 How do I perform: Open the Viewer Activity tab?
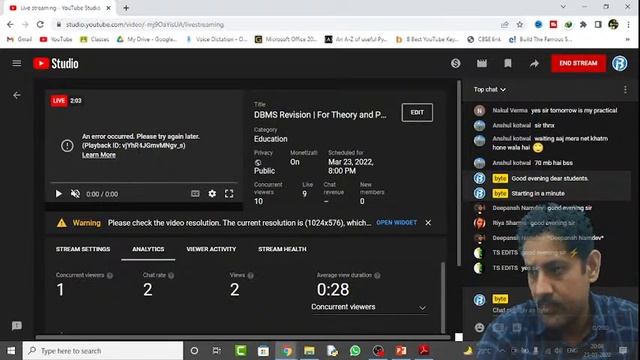[211, 249]
